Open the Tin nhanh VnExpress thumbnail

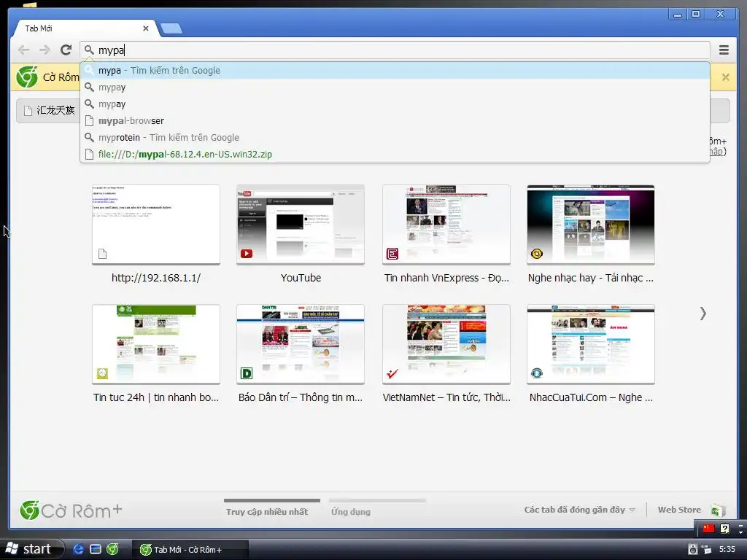(446, 225)
